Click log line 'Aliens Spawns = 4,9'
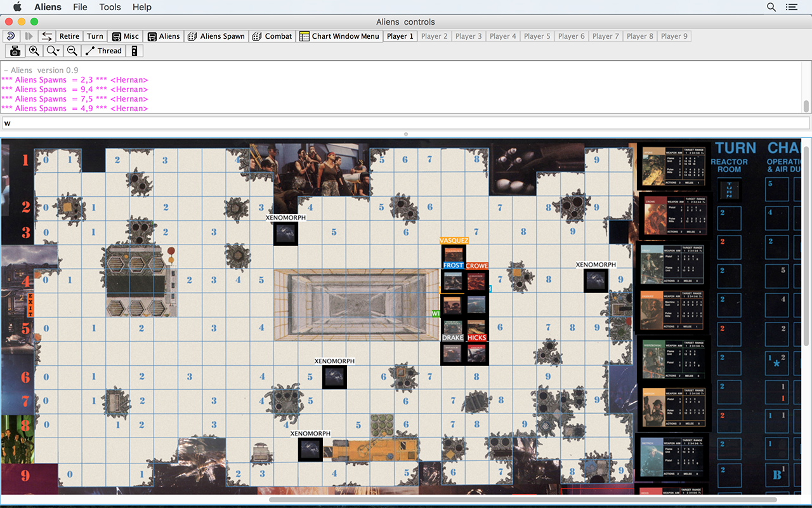 pyautogui.click(x=75, y=109)
